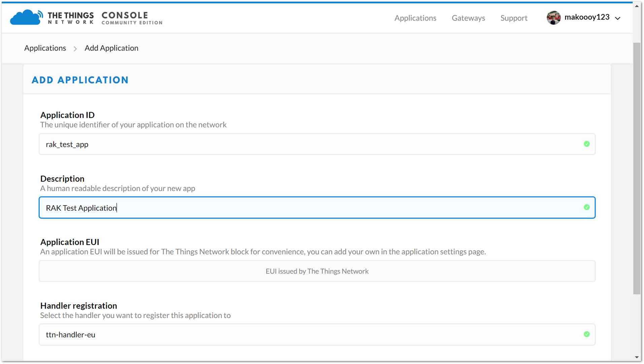Focus the Description input field
The image size is (644, 364).
(317, 208)
